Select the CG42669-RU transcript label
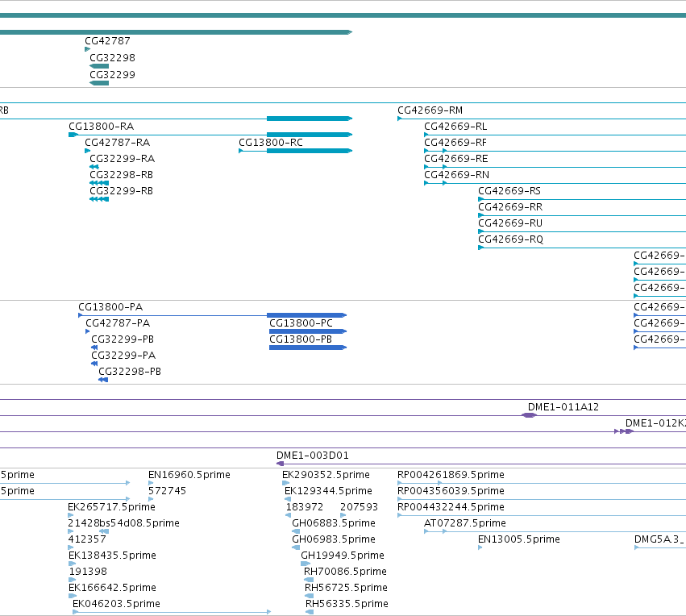The width and height of the screenshot is (686, 616). point(510,223)
